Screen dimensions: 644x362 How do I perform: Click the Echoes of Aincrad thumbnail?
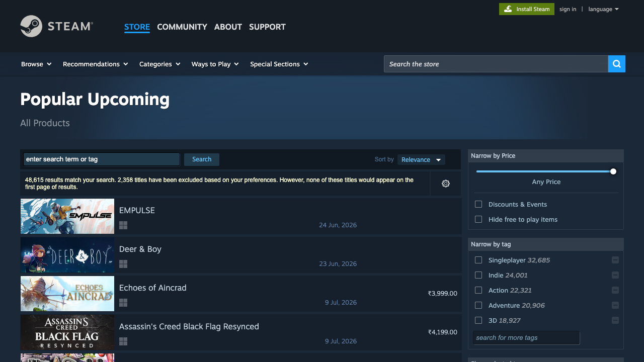pos(67,294)
